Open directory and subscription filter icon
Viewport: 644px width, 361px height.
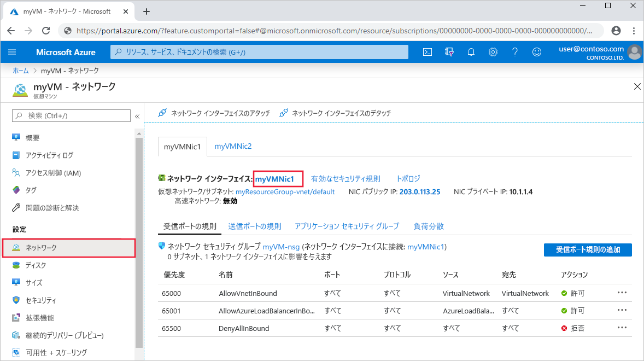(x=449, y=52)
